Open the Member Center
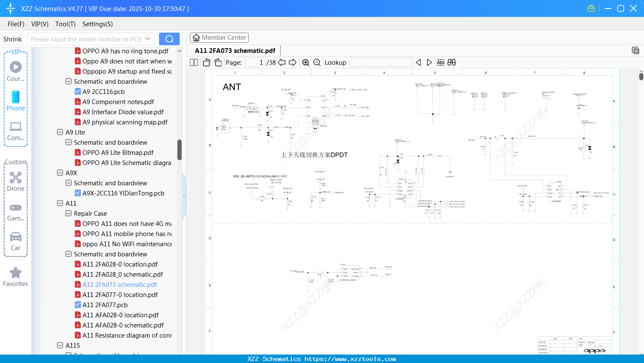 (219, 38)
